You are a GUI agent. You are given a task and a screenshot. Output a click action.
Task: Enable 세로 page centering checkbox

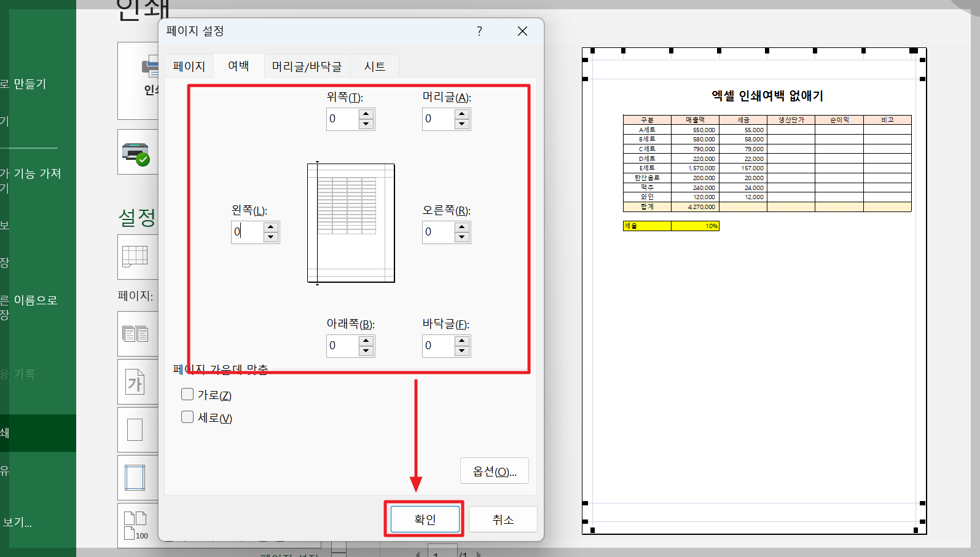pyautogui.click(x=187, y=417)
